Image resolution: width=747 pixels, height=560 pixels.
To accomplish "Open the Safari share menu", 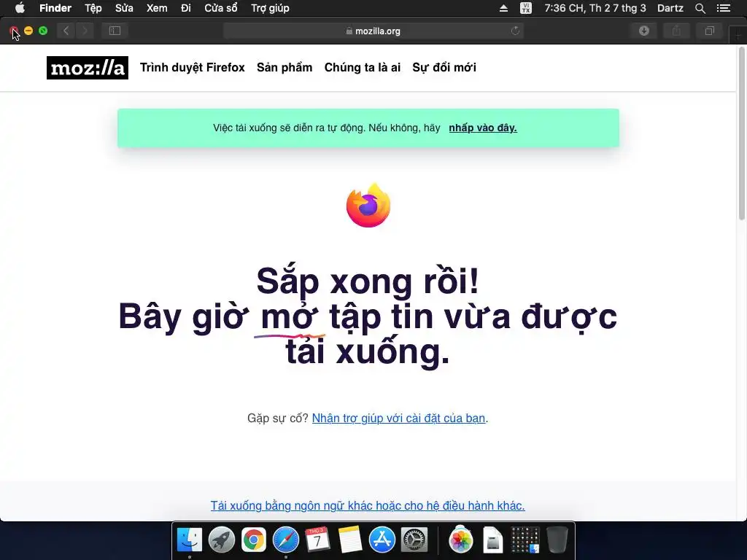I will click(x=676, y=31).
